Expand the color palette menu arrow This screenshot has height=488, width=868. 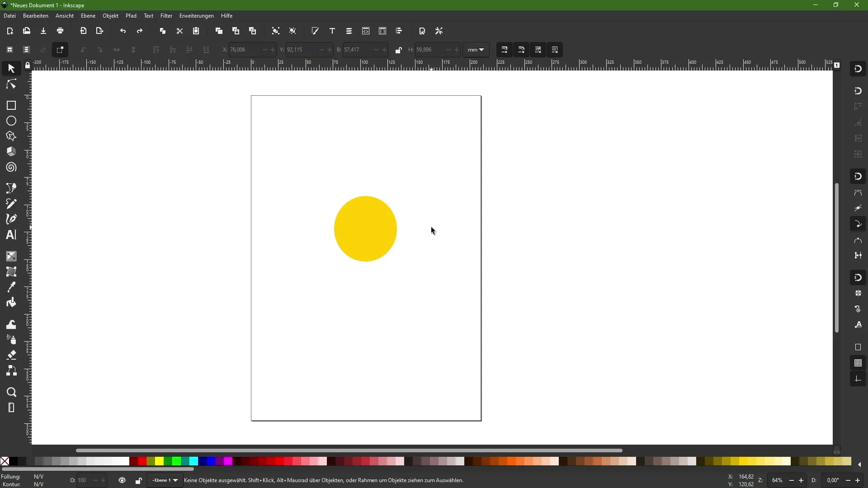point(859,465)
